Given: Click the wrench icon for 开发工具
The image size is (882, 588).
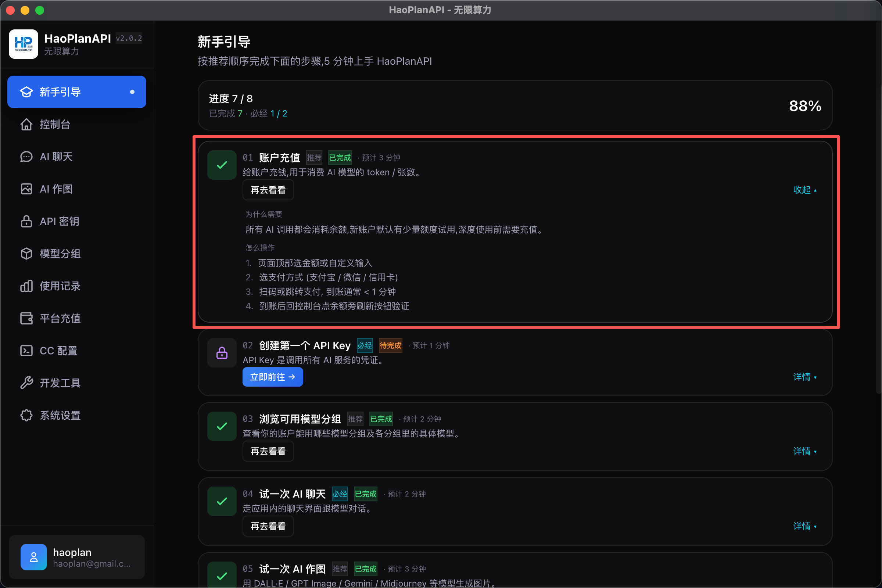Looking at the screenshot, I should pos(26,383).
